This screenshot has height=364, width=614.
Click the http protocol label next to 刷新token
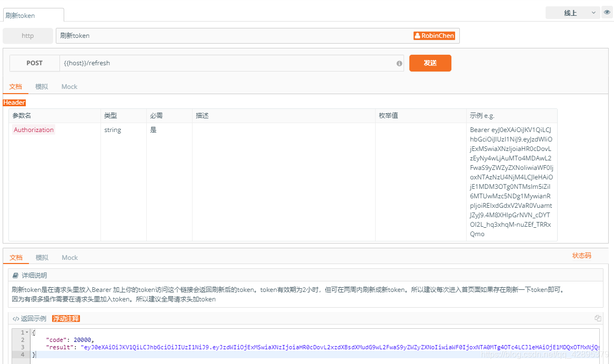(27, 35)
